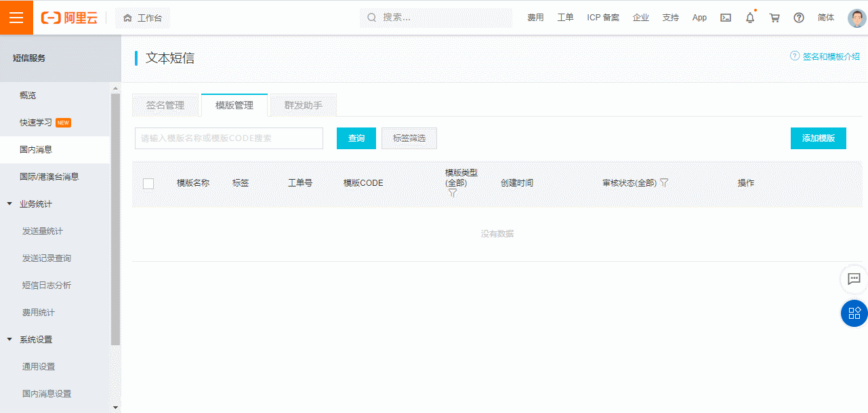Image resolution: width=868 pixels, height=413 pixels.
Task: Click the template search input field
Action: pos(228,138)
